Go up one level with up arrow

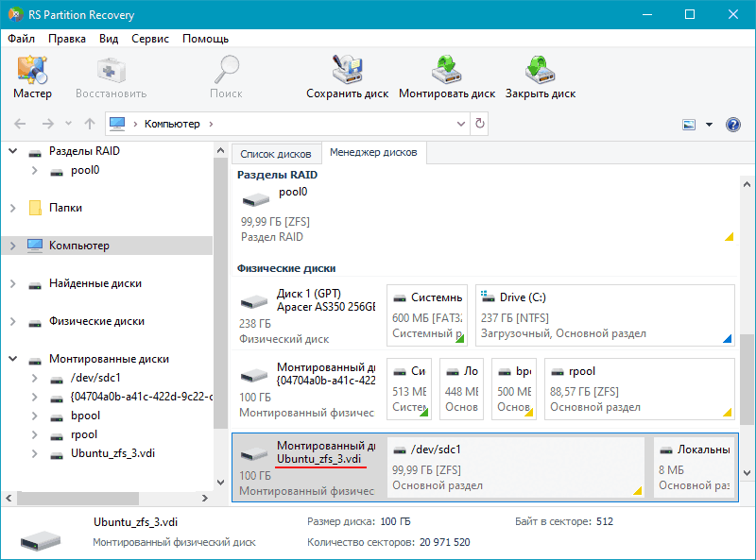pyautogui.click(x=90, y=124)
